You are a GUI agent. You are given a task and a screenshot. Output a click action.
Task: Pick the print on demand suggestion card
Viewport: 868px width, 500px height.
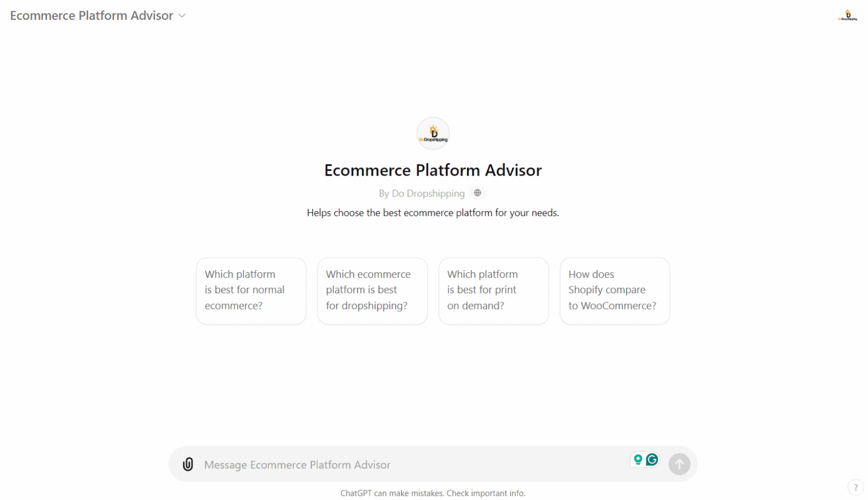click(x=493, y=290)
